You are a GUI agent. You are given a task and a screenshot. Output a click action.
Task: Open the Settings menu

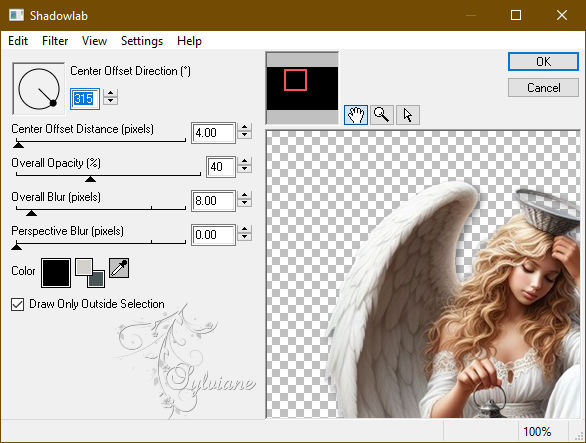click(x=142, y=41)
